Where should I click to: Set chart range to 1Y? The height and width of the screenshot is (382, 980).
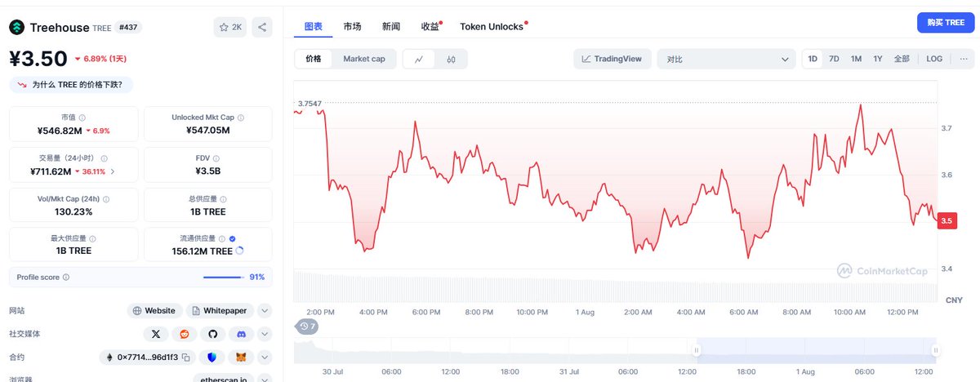pos(878,59)
